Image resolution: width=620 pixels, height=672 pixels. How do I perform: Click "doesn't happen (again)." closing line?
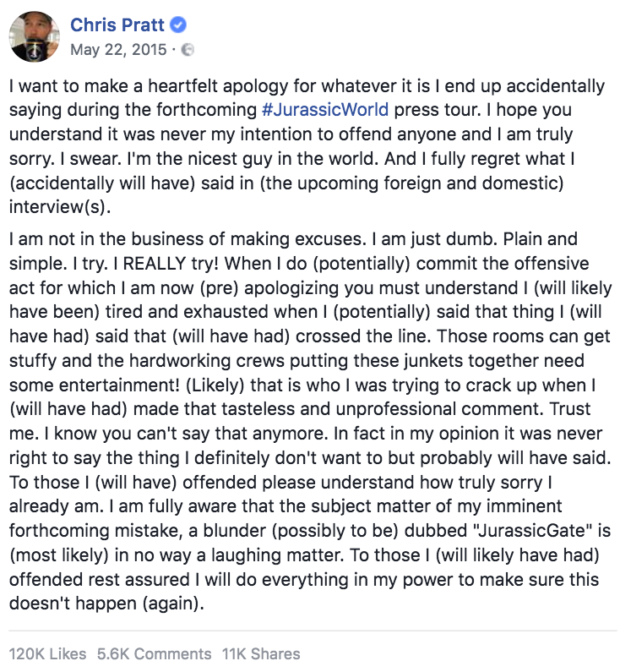pos(106,604)
